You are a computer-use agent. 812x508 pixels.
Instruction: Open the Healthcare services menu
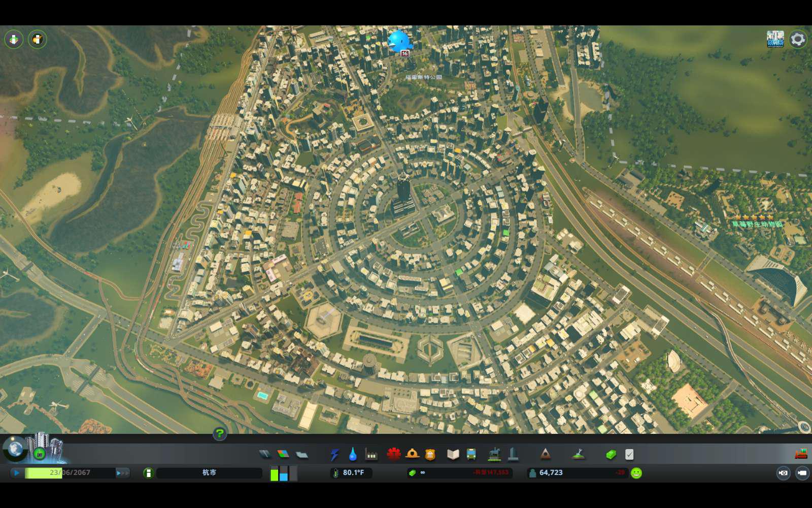pyautogui.click(x=394, y=454)
